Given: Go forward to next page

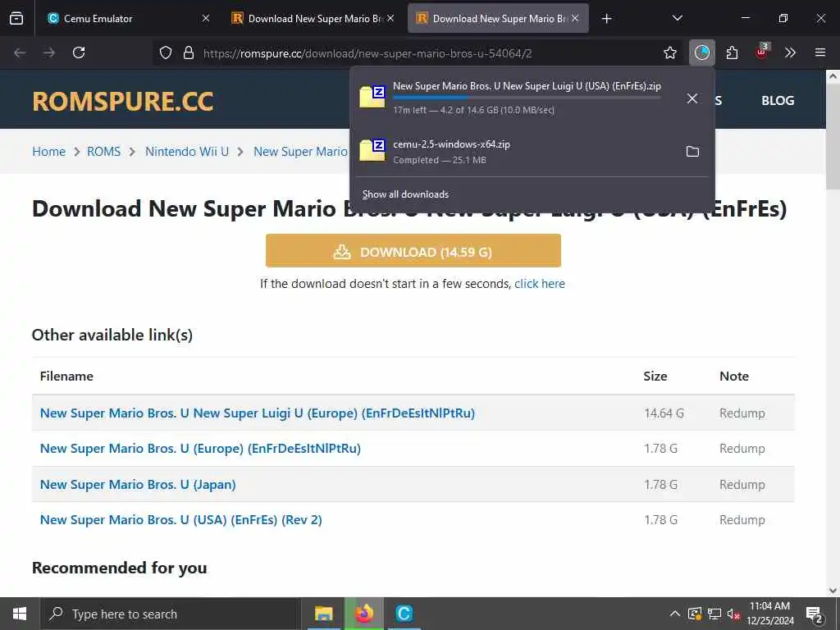Looking at the screenshot, I should point(48,52).
